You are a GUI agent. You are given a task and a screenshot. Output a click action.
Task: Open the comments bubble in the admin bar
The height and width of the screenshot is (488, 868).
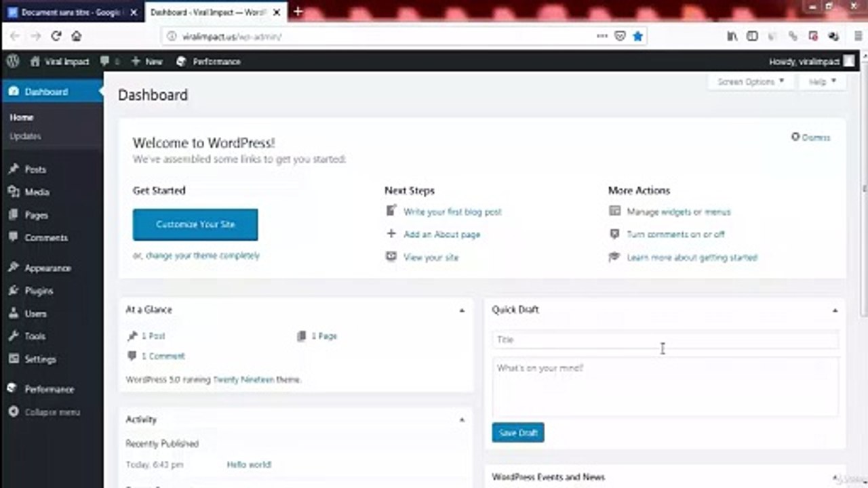tap(108, 61)
